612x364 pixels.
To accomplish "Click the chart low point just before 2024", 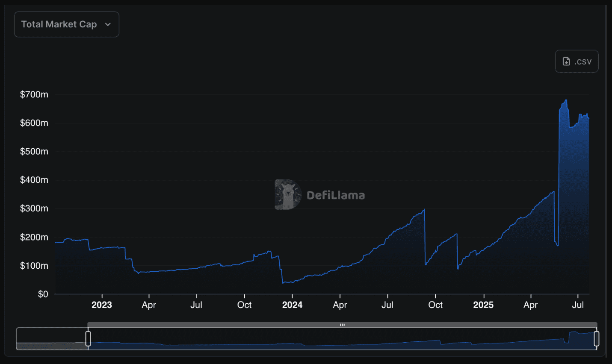I will pyautogui.click(x=283, y=282).
